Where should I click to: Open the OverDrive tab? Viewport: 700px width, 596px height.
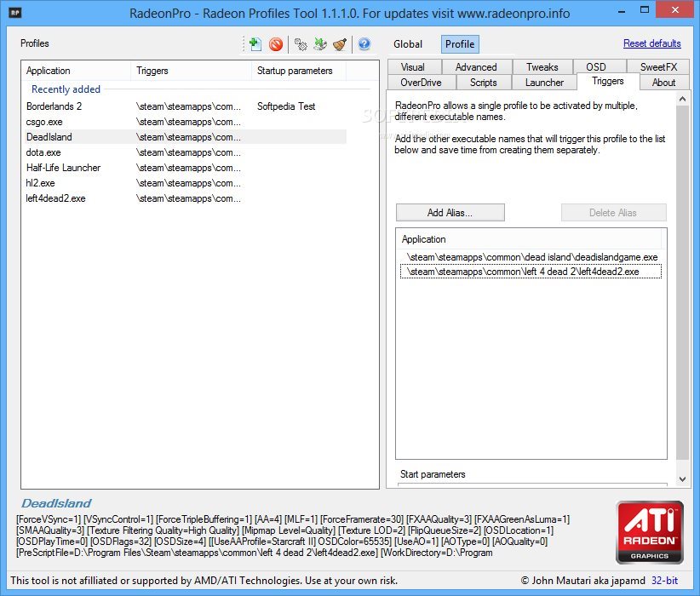tap(421, 83)
